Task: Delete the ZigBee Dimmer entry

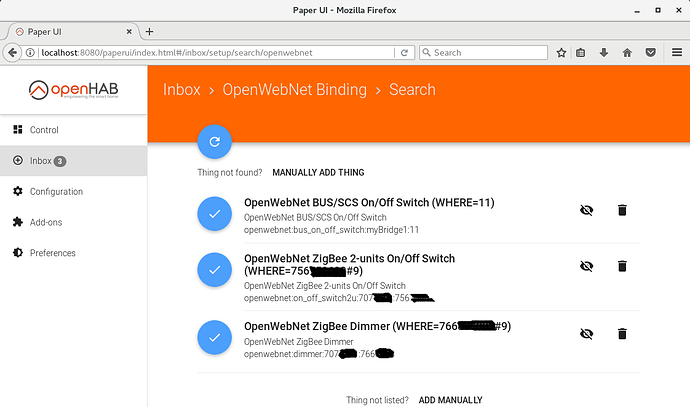Action: (622, 334)
